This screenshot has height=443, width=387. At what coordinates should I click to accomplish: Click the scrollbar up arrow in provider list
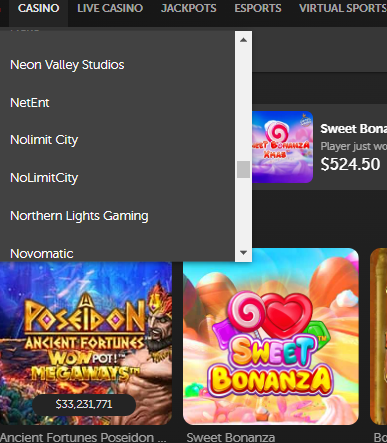pyautogui.click(x=243, y=40)
